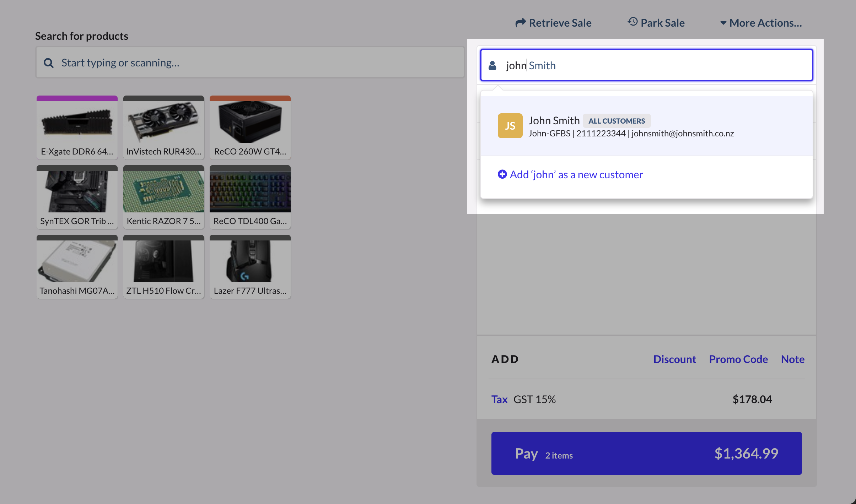Click the JS customer avatar badge
Image resolution: width=856 pixels, height=504 pixels.
510,125
